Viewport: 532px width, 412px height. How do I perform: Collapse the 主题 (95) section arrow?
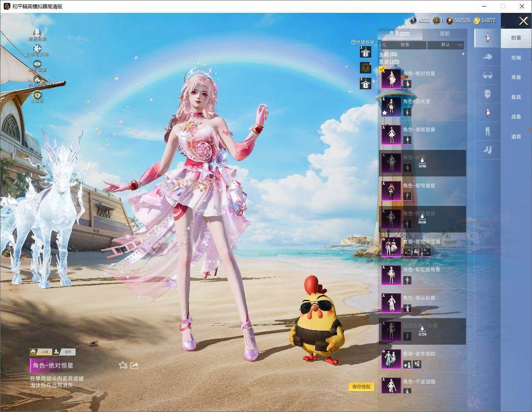click(463, 54)
